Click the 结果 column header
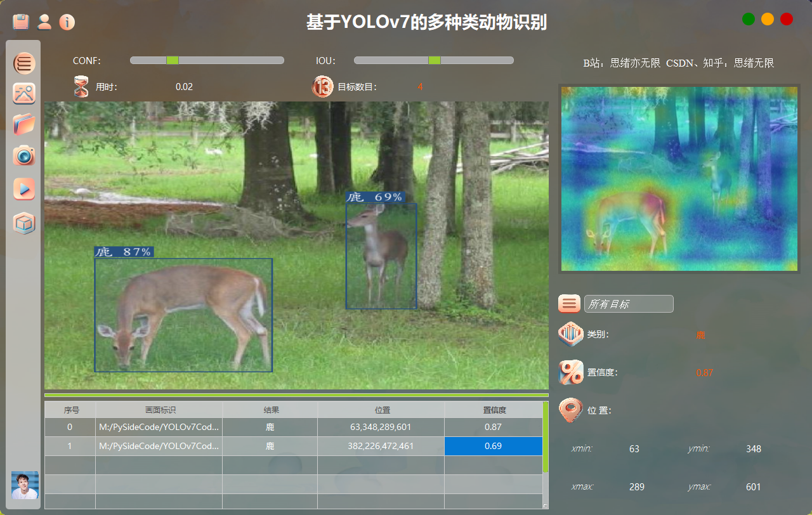Image resolution: width=812 pixels, height=515 pixels. pyautogui.click(x=270, y=410)
